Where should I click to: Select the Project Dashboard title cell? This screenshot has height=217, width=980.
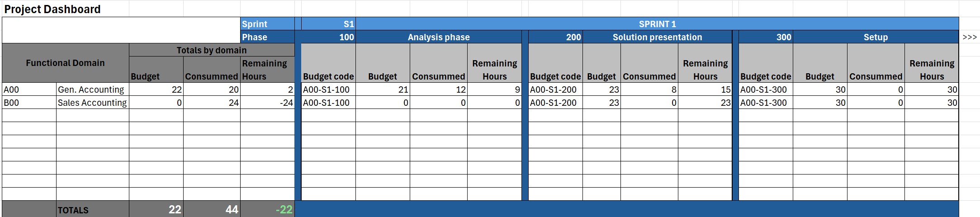[52, 9]
